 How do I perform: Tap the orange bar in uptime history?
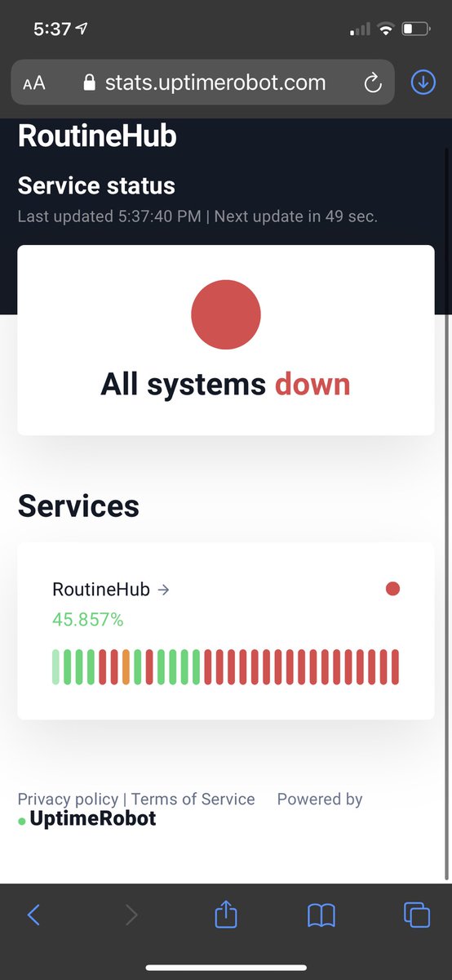(x=126, y=667)
